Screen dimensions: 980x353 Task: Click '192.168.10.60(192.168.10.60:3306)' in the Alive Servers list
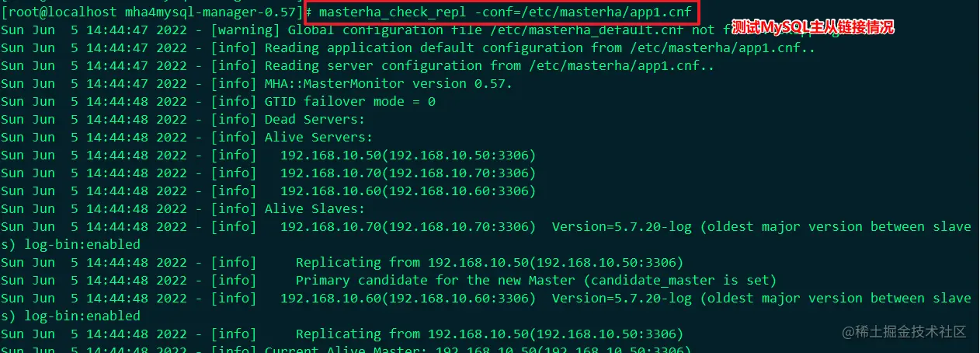point(408,191)
